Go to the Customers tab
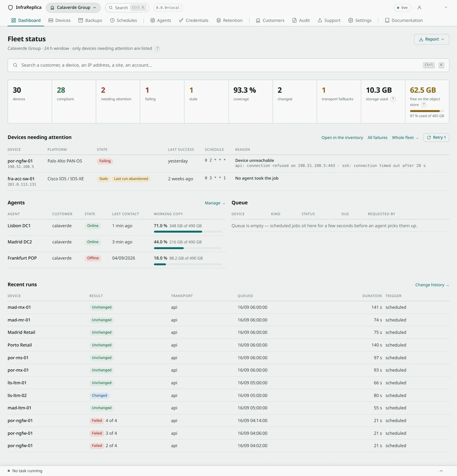 [270, 20]
